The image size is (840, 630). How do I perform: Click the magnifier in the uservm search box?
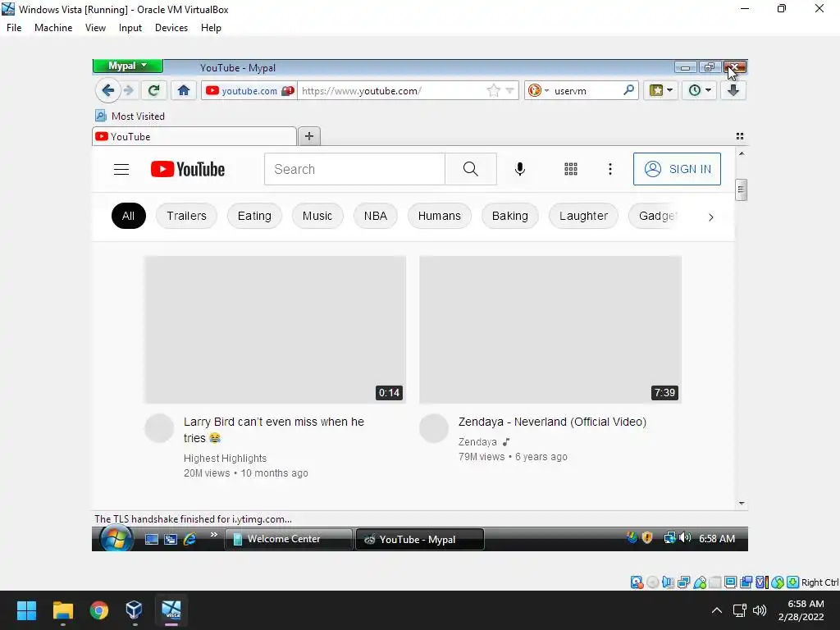click(629, 90)
